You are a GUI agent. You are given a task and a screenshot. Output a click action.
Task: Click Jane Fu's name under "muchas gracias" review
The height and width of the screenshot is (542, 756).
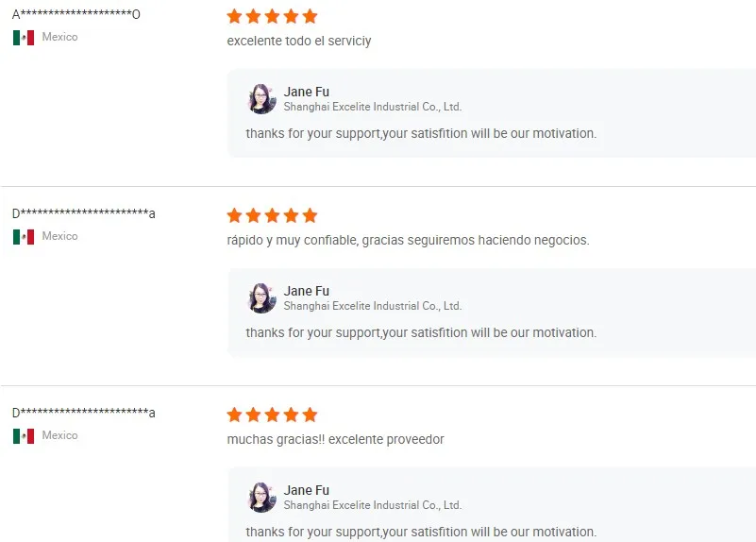(307, 491)
